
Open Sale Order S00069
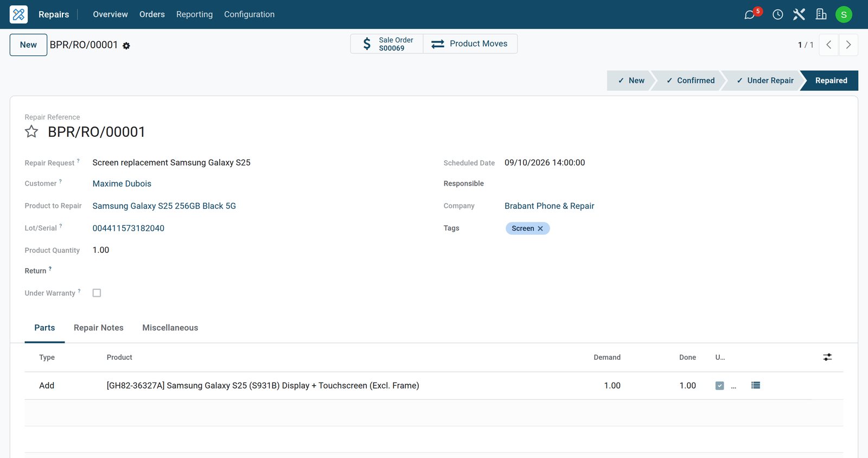point(387,44)
